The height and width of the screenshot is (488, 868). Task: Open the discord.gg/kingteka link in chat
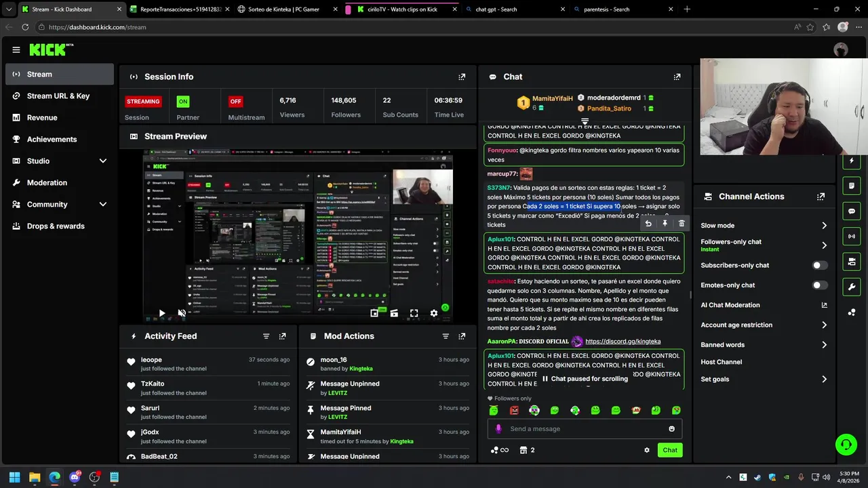tap(623, 342)
